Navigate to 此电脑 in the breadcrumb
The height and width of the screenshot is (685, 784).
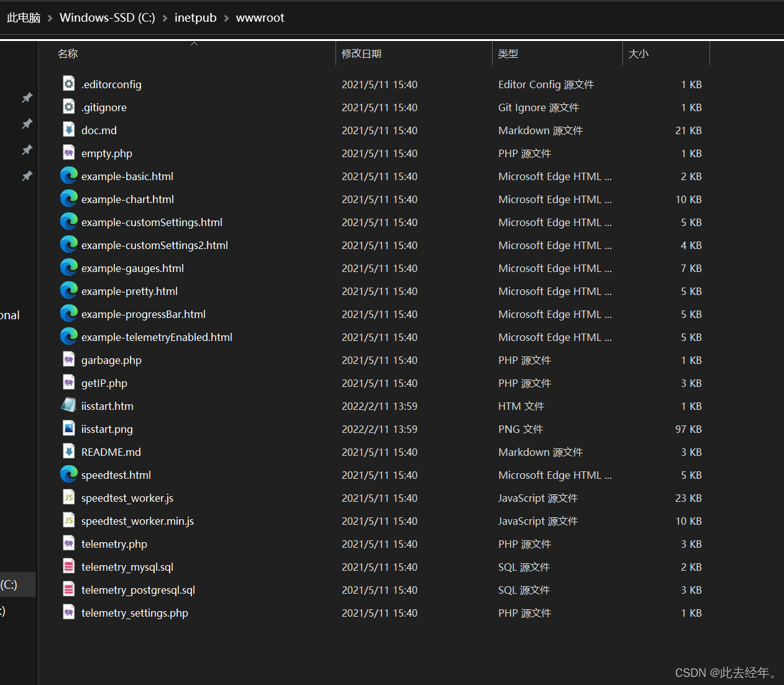click(x=24, y=18)
